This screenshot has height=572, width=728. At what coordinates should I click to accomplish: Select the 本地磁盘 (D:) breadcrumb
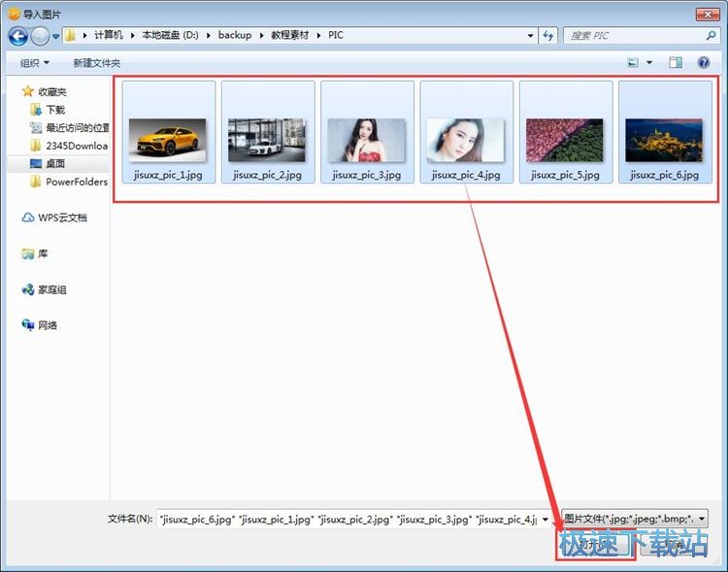coord(170,35)
